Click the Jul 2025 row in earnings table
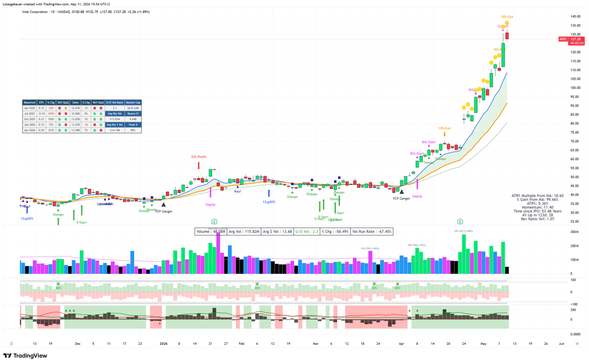 point(64,113)
